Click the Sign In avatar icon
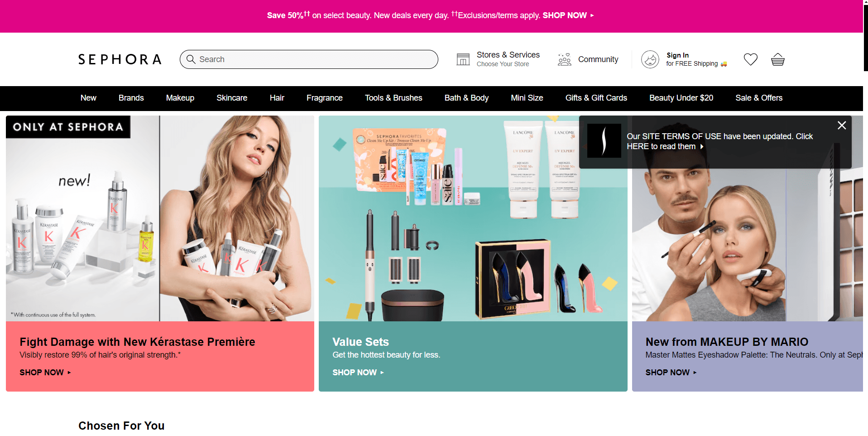The height and width of the screenshot is (436, 868). point(650,59)
